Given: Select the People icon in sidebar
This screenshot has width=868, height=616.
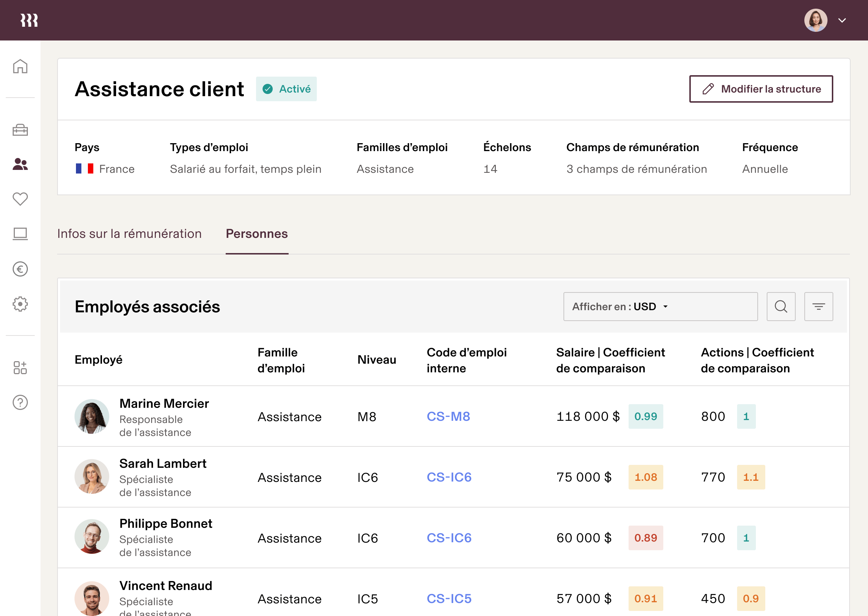Looking at the screenshot, I should point(20,164).
